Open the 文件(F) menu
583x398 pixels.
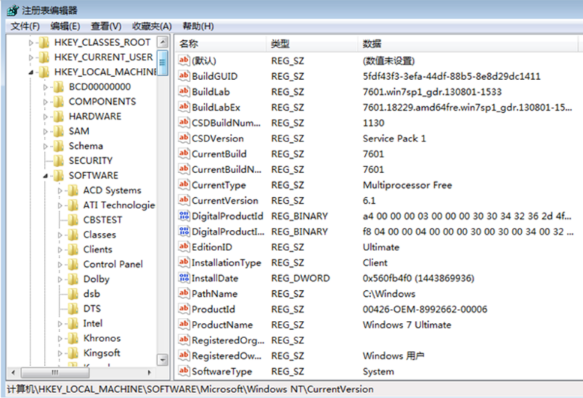[25, 26]
